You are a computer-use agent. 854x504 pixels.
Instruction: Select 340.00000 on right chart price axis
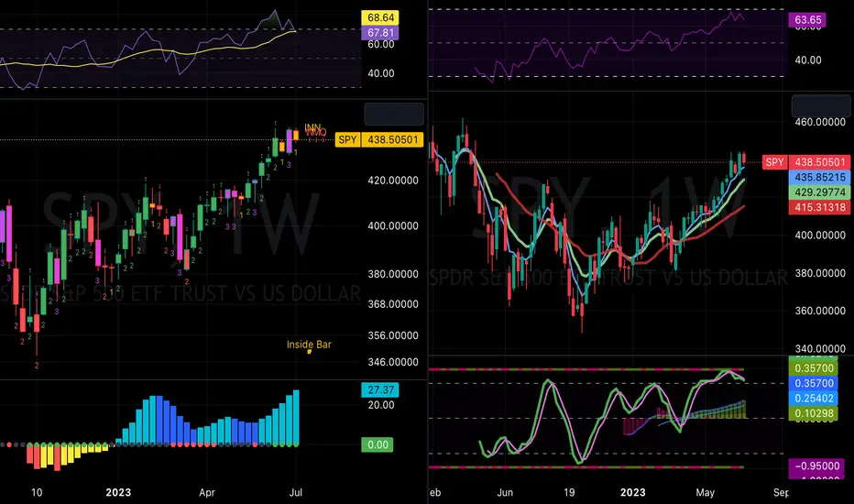point(820,349)
